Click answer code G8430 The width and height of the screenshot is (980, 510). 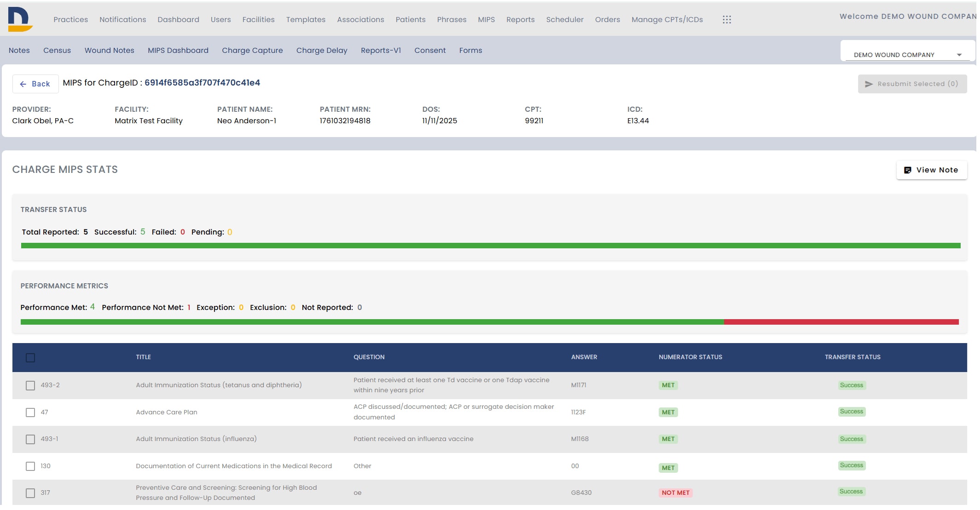[581, 493]
